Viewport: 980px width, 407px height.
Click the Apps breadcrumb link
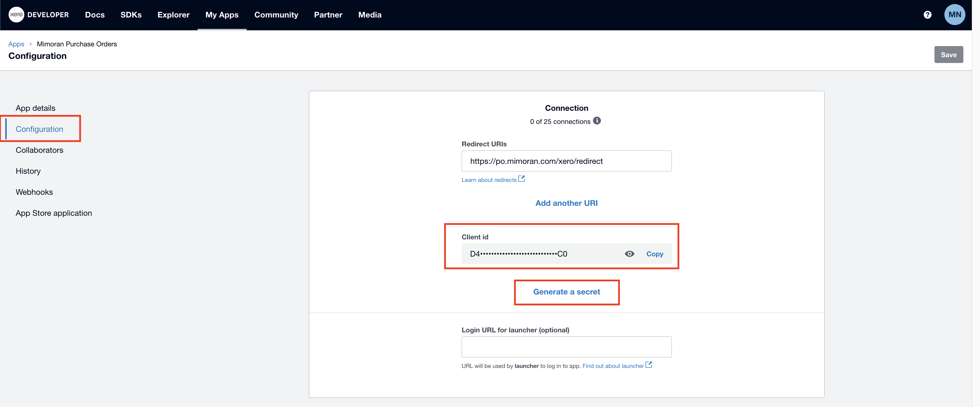click(16, 44)
